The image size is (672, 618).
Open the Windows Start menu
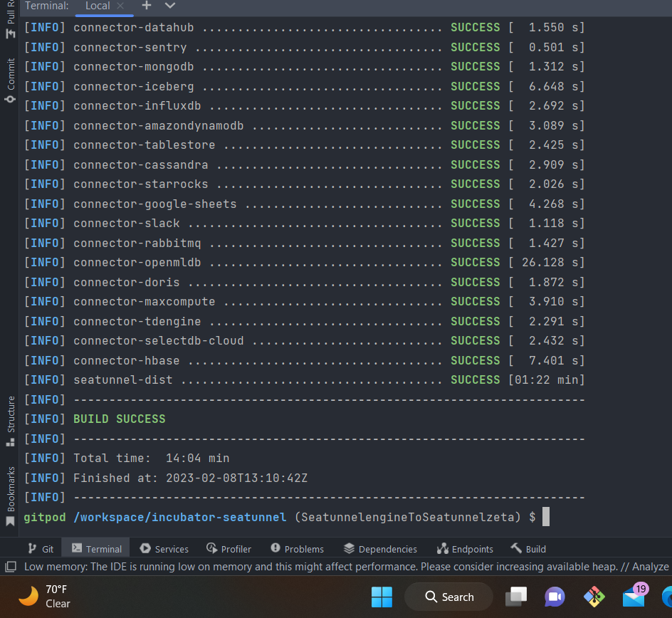382,597
